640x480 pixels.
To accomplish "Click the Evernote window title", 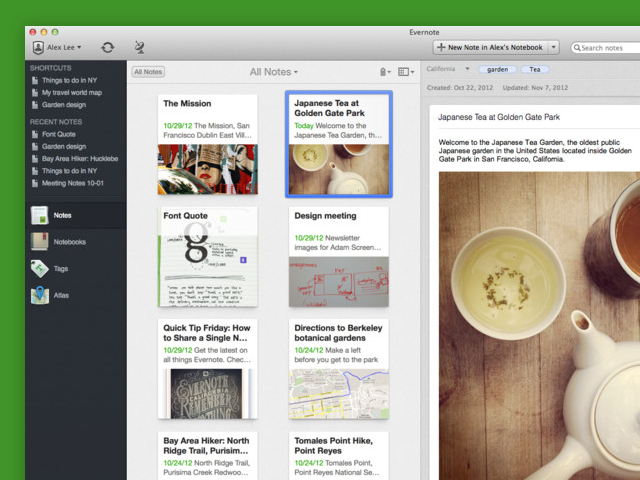I will point(424,32).
